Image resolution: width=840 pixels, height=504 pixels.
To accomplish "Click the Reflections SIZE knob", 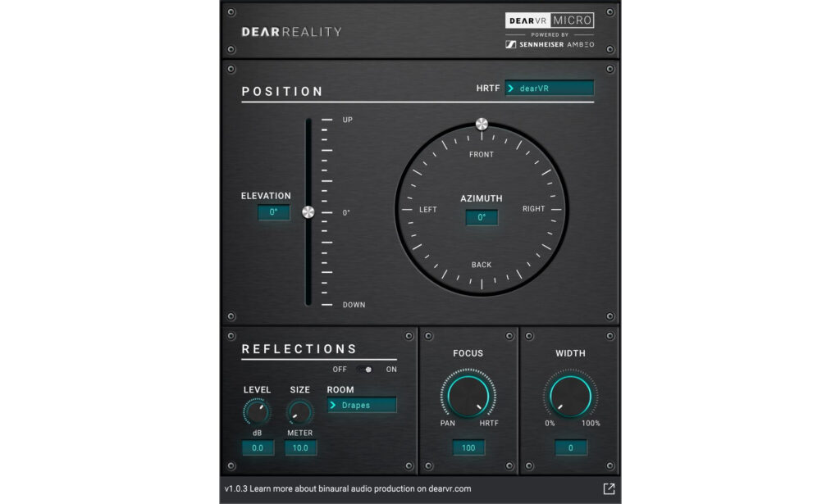I will pyautogui.click(x=299, y=412).
